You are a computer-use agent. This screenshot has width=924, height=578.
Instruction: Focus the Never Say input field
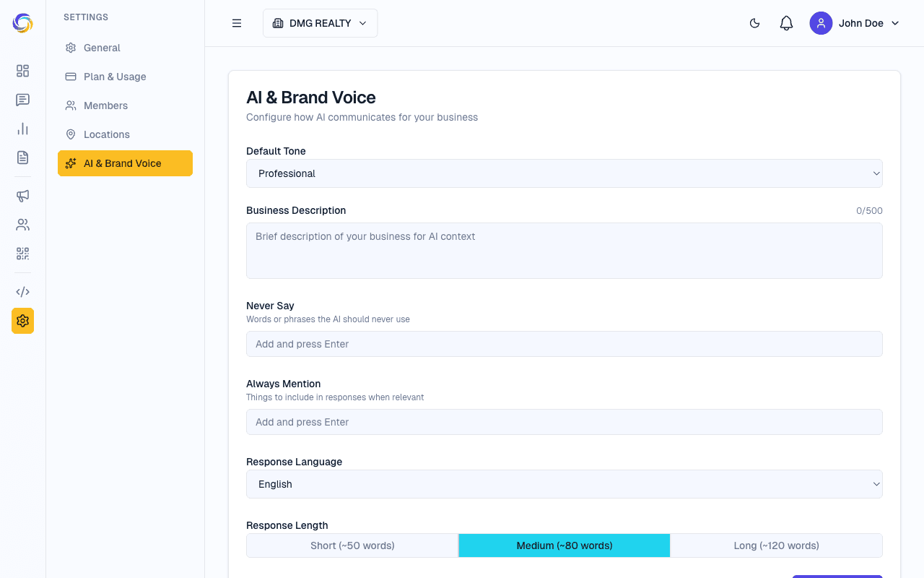[565, 344]
